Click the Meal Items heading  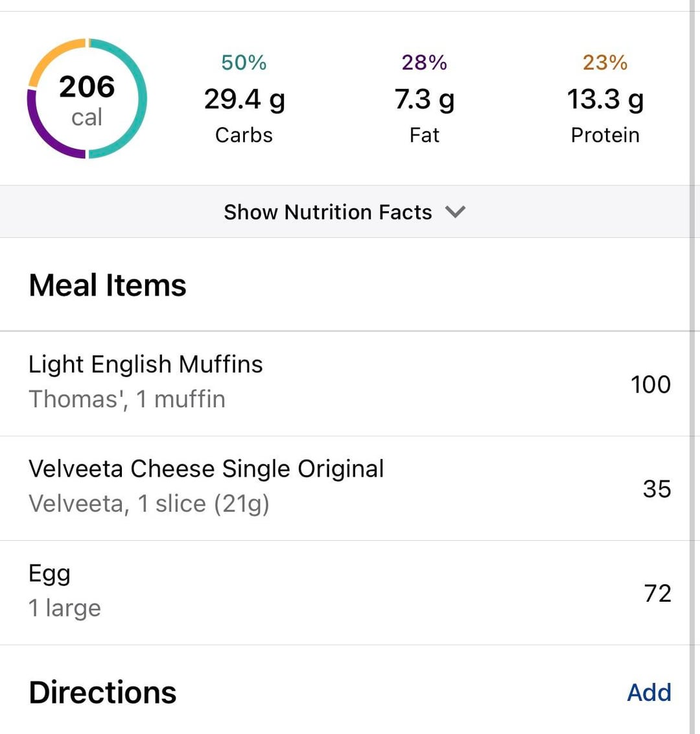(108, 285)
